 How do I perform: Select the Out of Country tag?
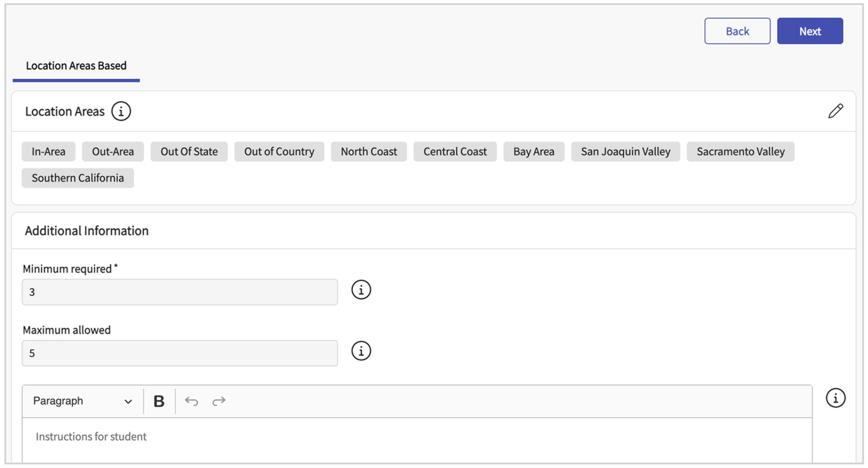279,152
